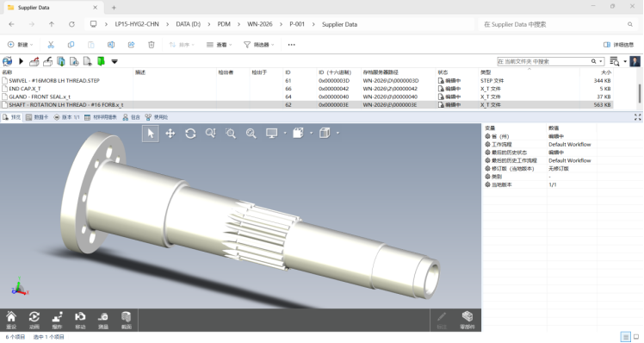Image resolution: width=644 pixels, height=343 pixels.
Task: Click the PDM check-out icon with red arrow
Action: 34,61
